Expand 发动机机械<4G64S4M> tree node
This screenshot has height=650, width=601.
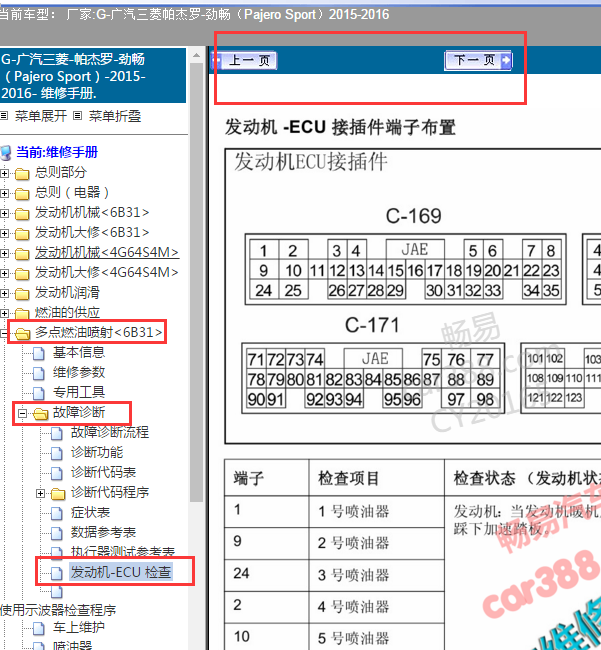(4, 253)
